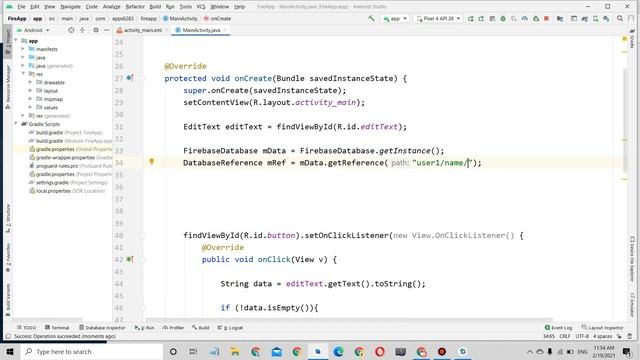The image size is (640, 360).
Task: Click the editor vertical scrollbar
Action: [625, 120]
